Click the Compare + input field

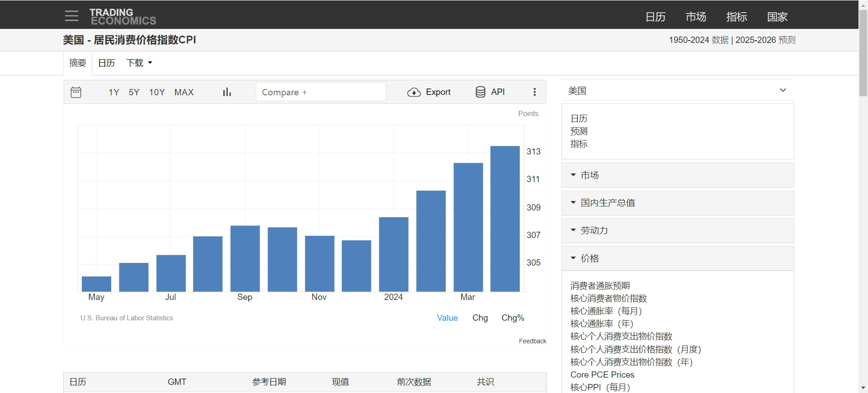[321, 92]
